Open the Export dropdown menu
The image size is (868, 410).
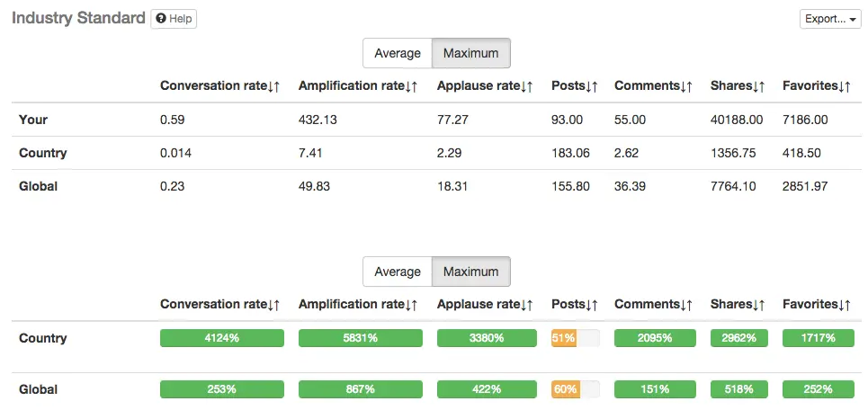click(x=829, y=19)
